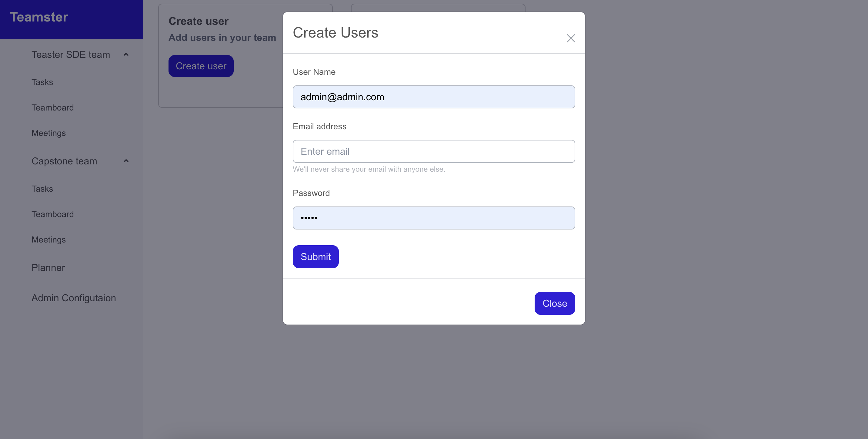This screenshot has height=439, width=868.
Task: Focus the Enter email field
Action: pyautogui.click(x=434, y=151)
